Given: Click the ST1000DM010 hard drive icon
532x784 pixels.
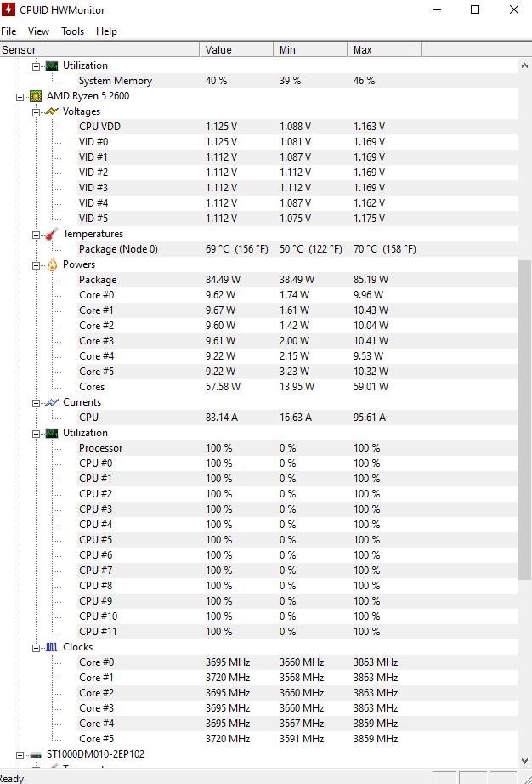Looking at the screenshot, I should pyautogui.click(x=35, y=753).
